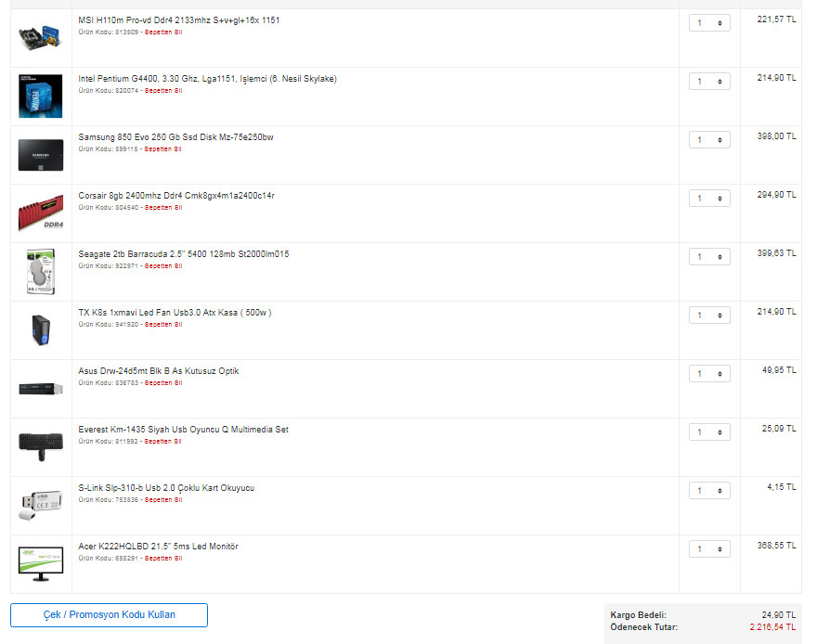The height and width of the screenshot is (644, 817).
Task: Remove Intel Pentium G4400 via Sepetten Sil
Action: [x=163, y=91]
